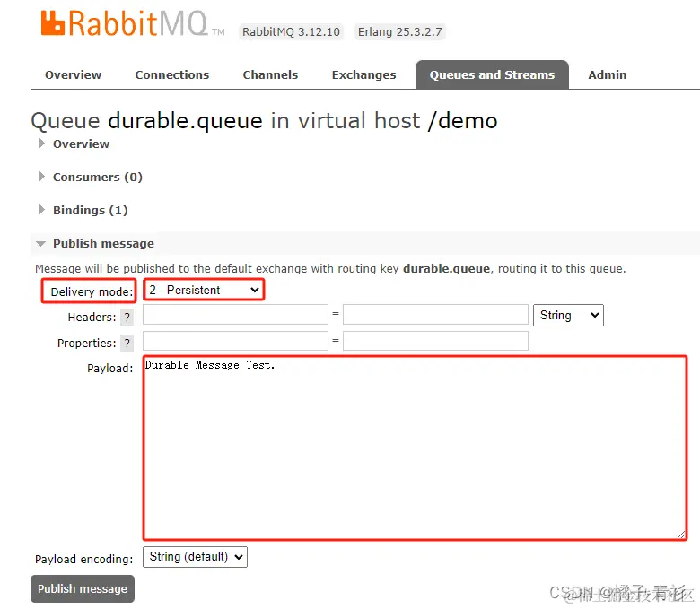Click the durable.queue routing key text

[x=446, y=268]
